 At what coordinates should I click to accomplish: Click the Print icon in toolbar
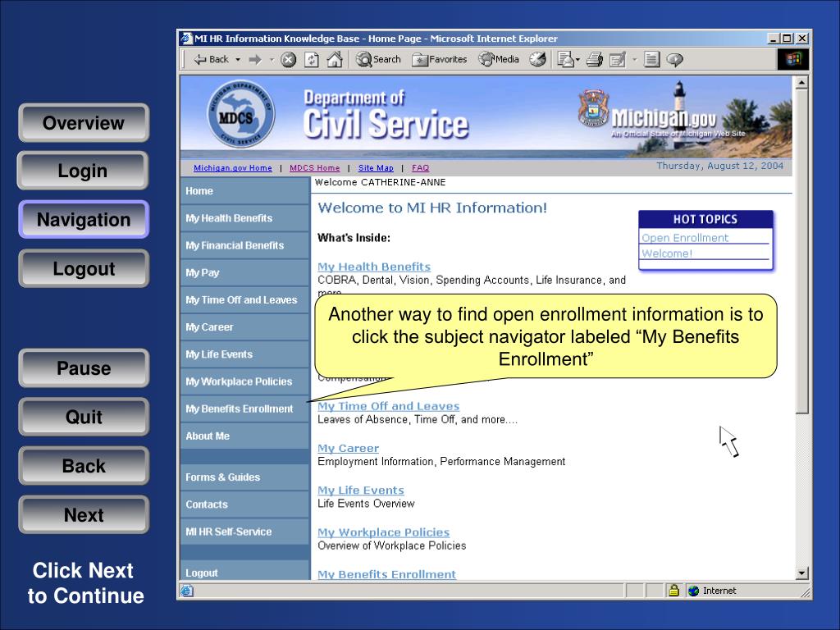point(594,59)
